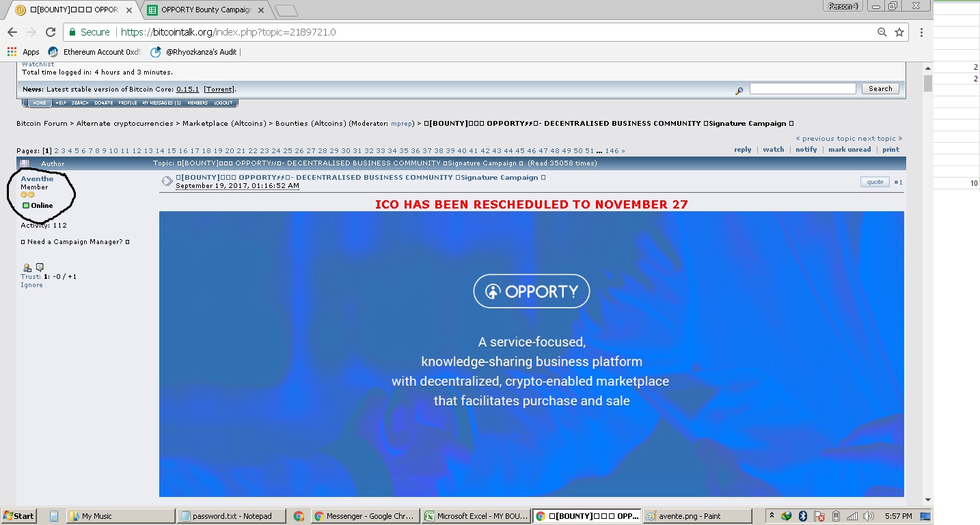Reload the page with the refresh icon
The height and width of the screenshot is (525, 980).
pos(50,32)
